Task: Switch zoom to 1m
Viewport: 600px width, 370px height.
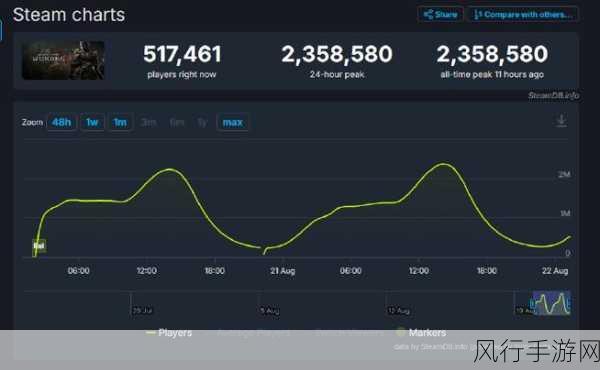Action: [120, 122]
